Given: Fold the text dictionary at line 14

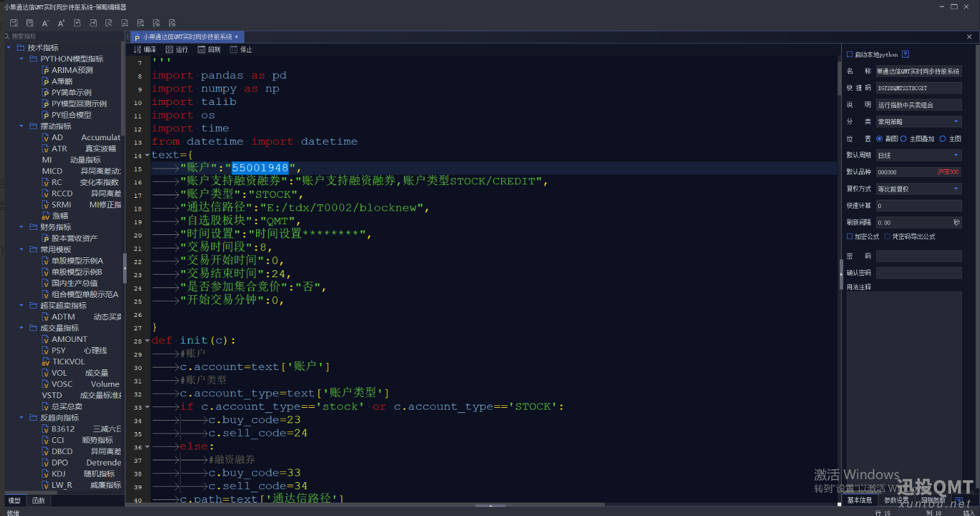Looking at the screenshot, I should (147, 155).
